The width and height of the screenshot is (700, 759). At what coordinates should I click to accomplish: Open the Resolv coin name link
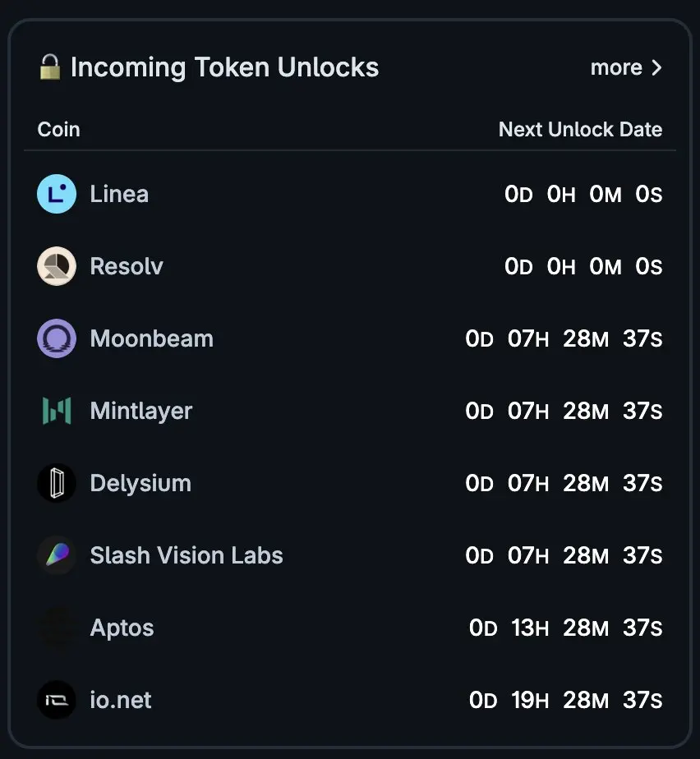point(127,267)
